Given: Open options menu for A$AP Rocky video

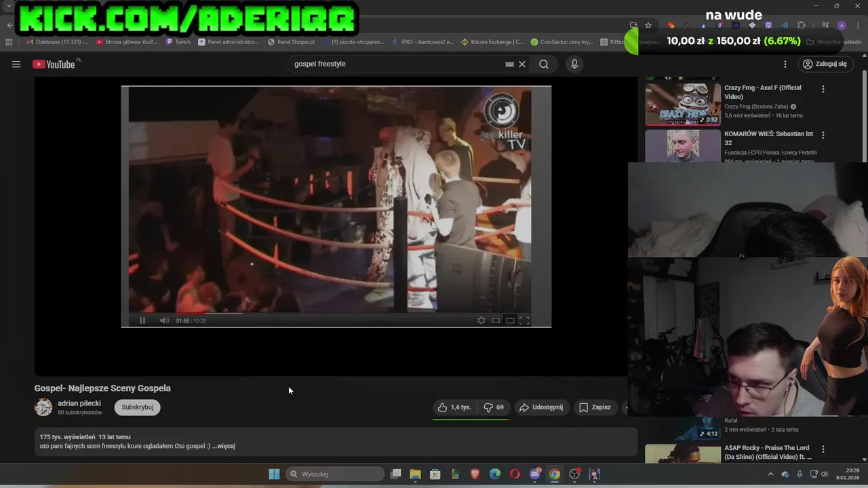Looking at the screenshot, I should click(823, 449).
